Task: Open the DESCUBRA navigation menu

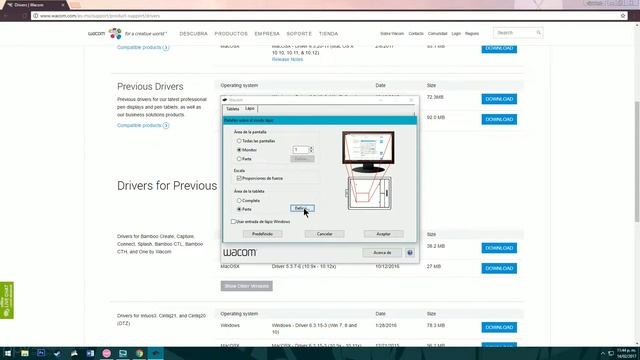Action: coord(193,33)
